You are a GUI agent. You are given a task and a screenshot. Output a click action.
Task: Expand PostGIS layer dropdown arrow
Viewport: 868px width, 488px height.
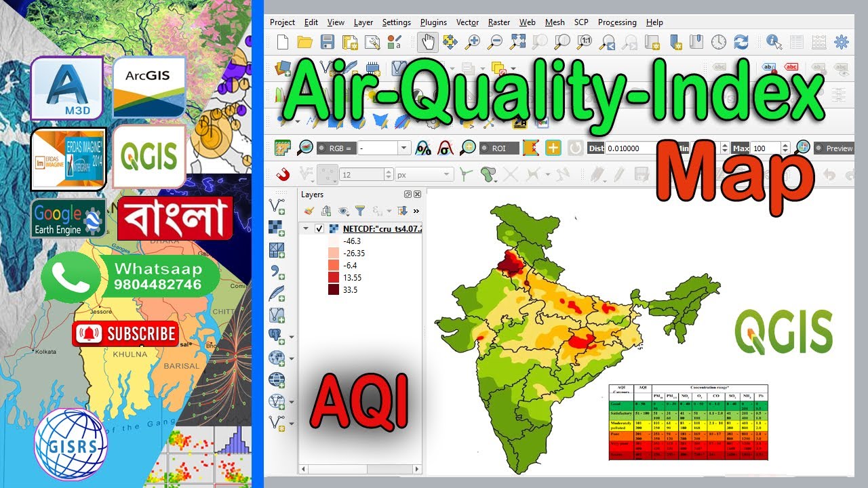292,336
